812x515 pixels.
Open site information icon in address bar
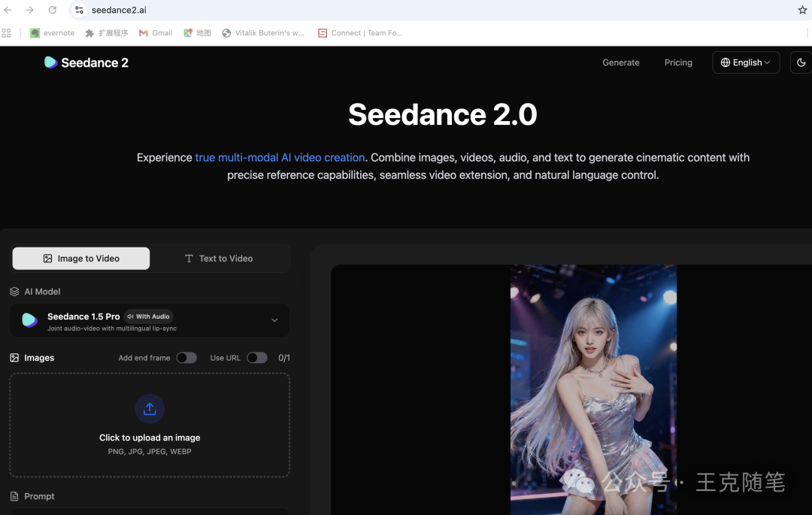pos(79,10)
